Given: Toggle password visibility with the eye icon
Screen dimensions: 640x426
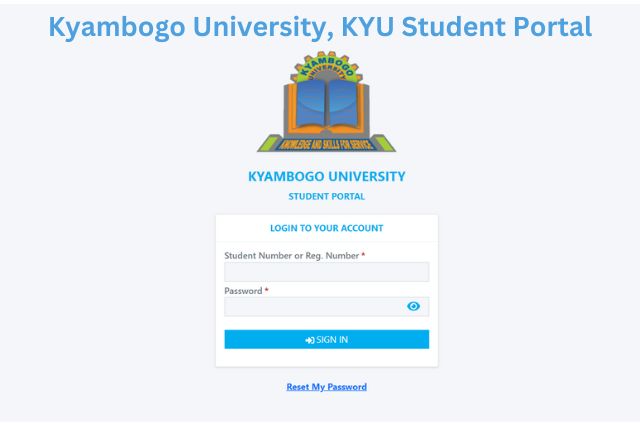Looking at the screenshot, I should click(413, 306).
